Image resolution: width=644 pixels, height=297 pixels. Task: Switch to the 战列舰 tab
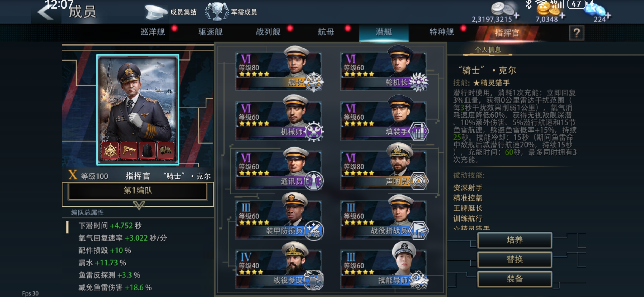(x=268, y=32)
